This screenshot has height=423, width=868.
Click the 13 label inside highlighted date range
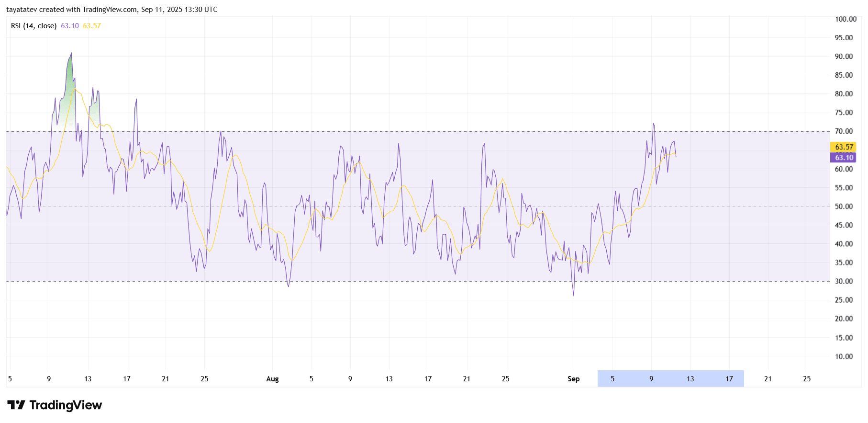pyautogui.click(x=690, y=379)
